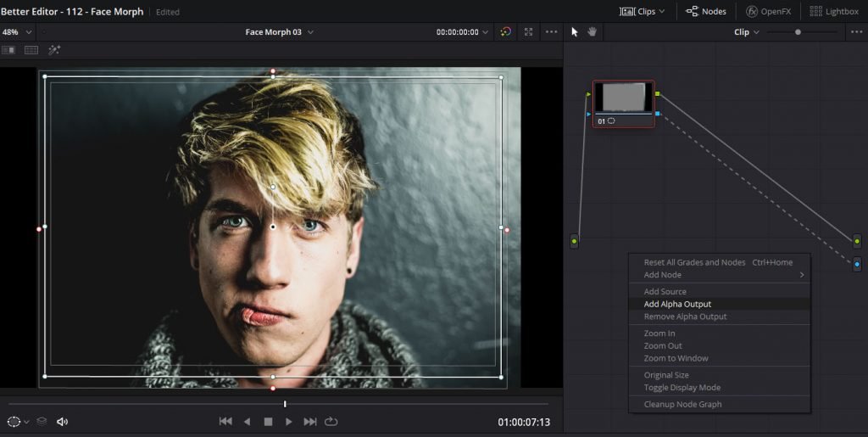Select node 01 thumbnail in graph
Image resolution: width=868 pixels, height=437 pixels.
623,98
